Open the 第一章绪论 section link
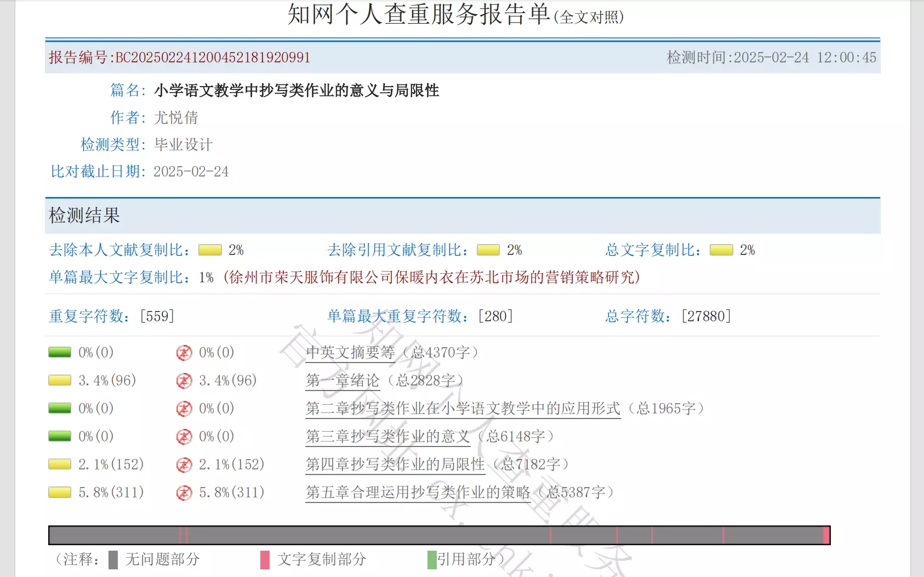924x577 pixels. click(x=343, y=381)
